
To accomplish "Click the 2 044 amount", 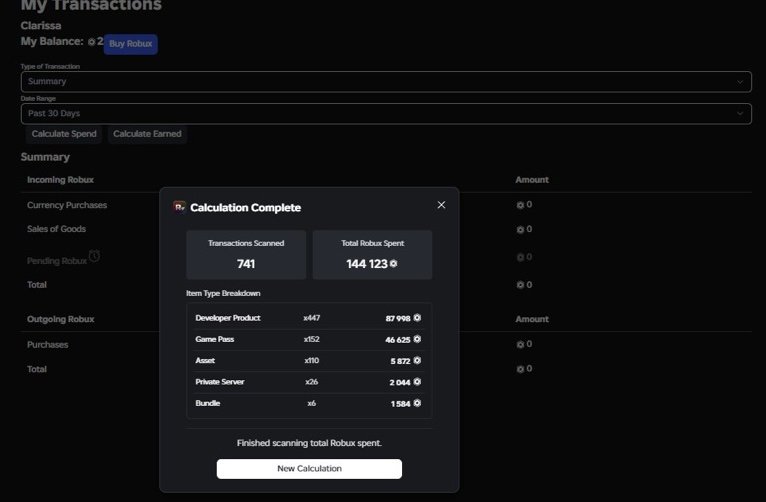I will (x=400, y=382).
